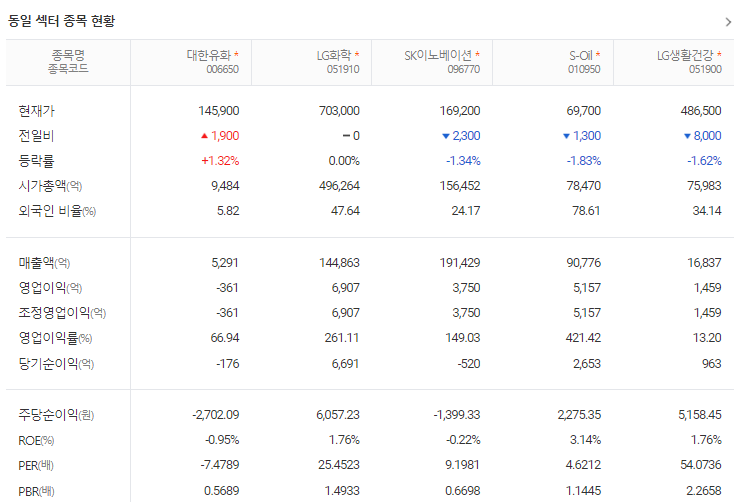Click market cap value 496,264
The height and width of the screenshot is (502, 744).
point(339,186)
